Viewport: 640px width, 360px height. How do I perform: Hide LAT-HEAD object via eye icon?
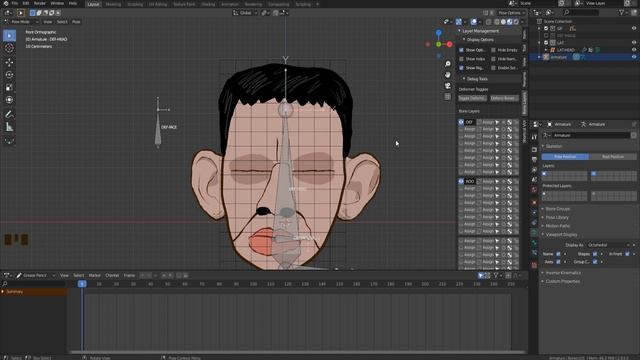[x=634, y=50]
